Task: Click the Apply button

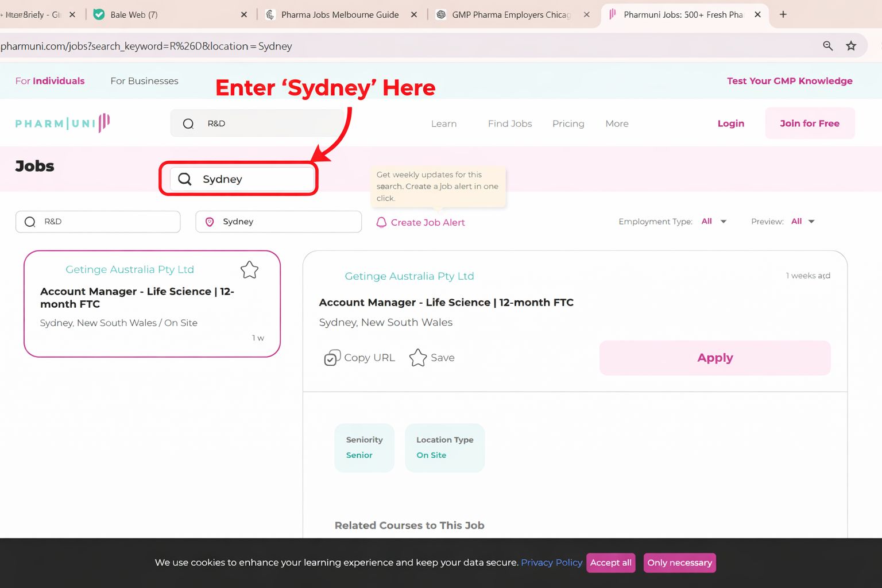Action: tap(715, 358)
